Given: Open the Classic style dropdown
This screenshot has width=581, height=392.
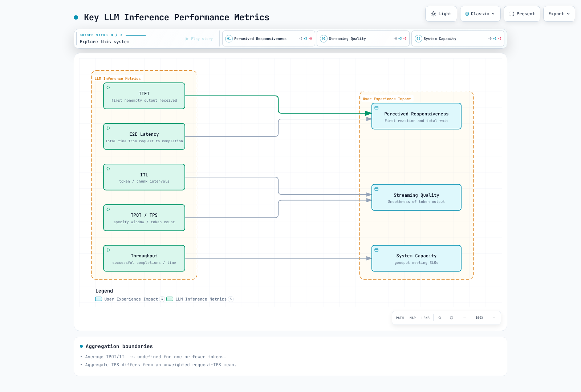Looking at the screenshot, I should tap(480, 14).
